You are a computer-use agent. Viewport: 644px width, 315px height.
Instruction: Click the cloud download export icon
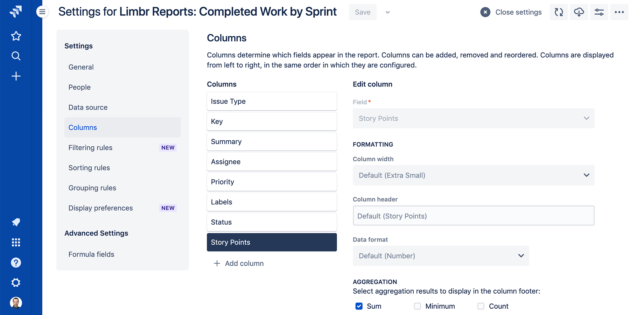579,12
